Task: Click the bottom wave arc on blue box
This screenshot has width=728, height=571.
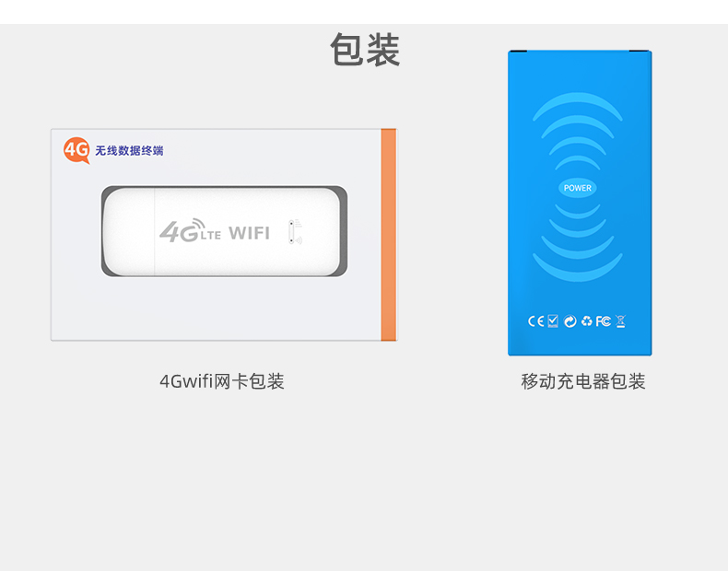Action: click(x=578, y=268)
